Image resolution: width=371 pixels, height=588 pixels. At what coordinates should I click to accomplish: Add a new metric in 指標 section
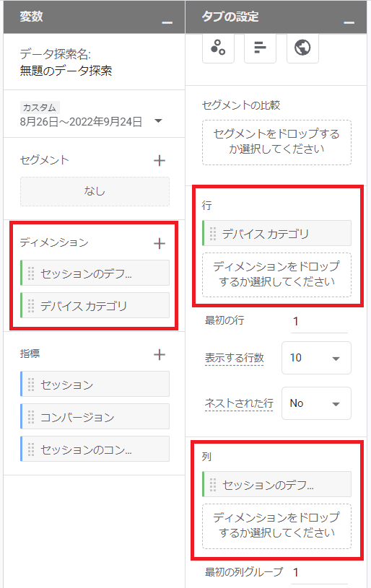(160, 354)
